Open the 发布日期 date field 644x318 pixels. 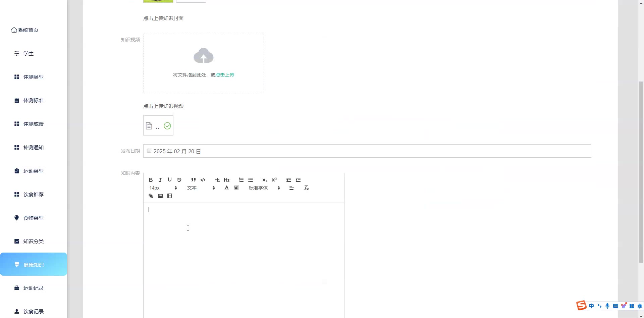pos(367,151)
